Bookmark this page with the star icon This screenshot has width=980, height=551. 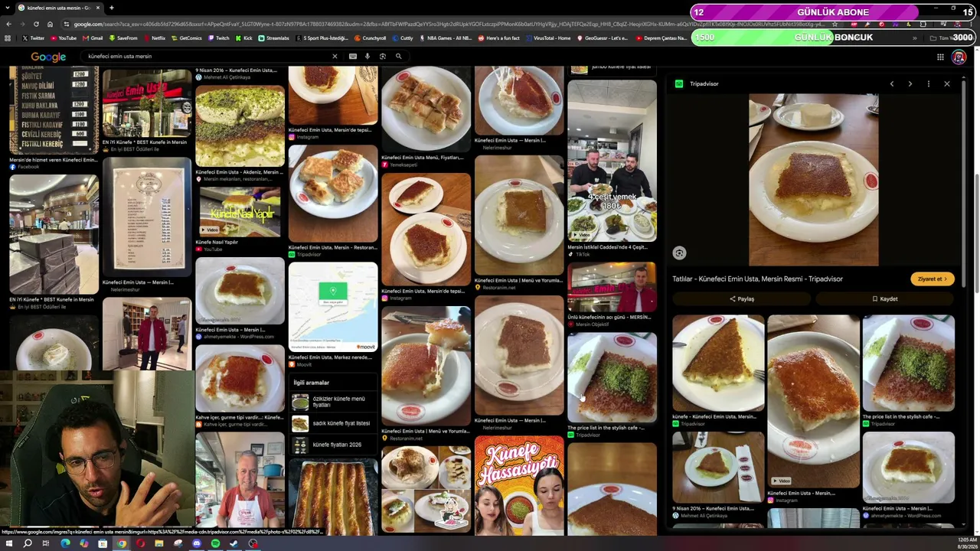point(835,24)
